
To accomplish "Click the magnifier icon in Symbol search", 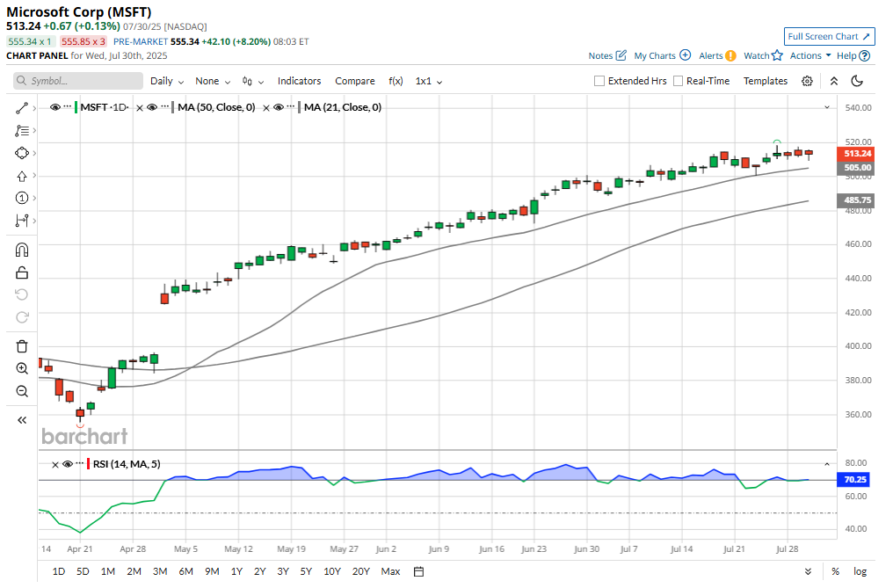I will click(x=22, y=81).
